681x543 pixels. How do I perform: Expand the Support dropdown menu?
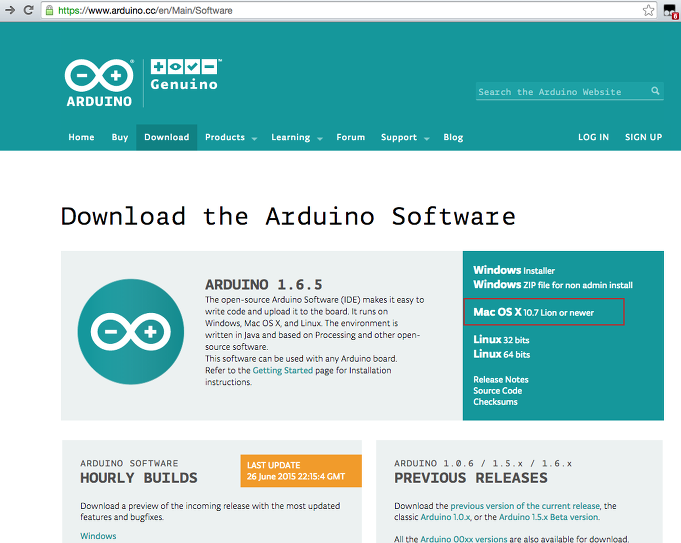[405, 138]
